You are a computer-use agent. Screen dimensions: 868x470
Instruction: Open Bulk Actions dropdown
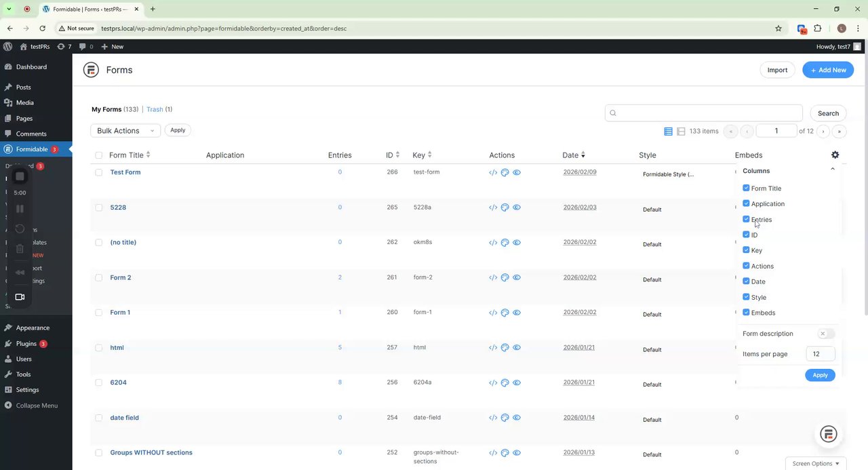(125, 130)
